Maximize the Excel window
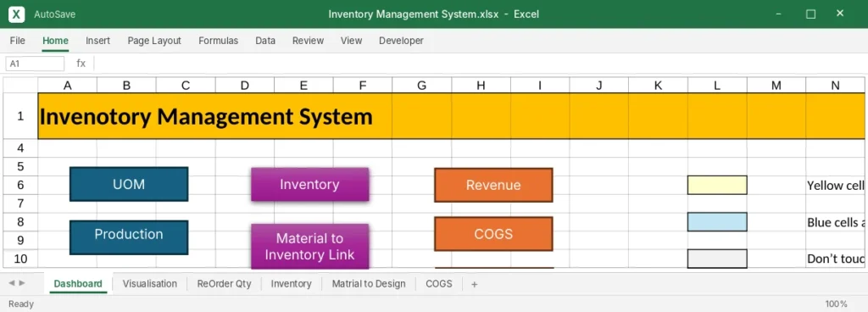Image resolution: width=868 pixels, height=312 pixels. pos(810,14)
